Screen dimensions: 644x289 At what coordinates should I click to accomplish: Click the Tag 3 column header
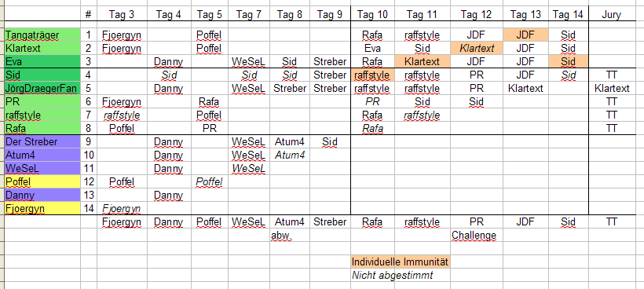click(x=122, y=15)
